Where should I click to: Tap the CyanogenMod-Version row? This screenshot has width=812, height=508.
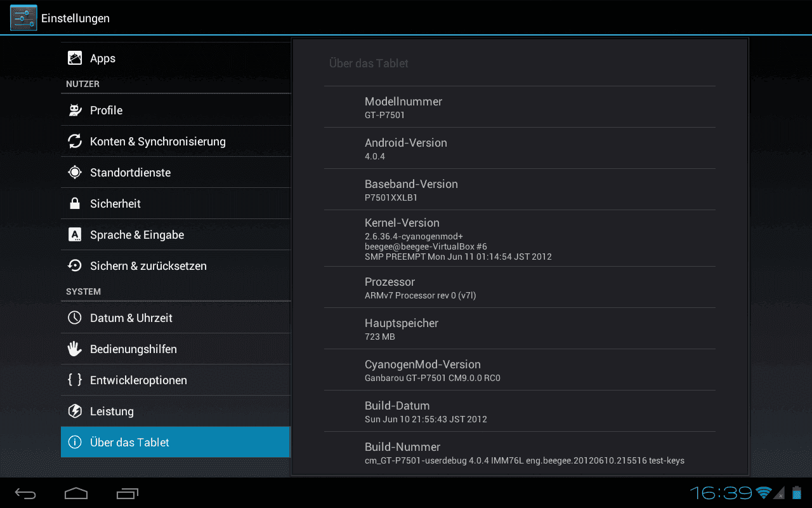pyautogui.click(x=520, y=370)
